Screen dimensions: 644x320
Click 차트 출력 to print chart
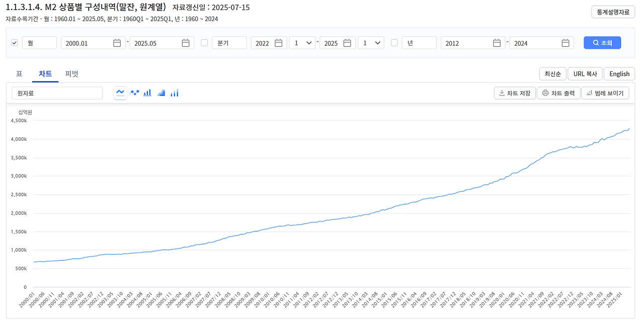558,93
